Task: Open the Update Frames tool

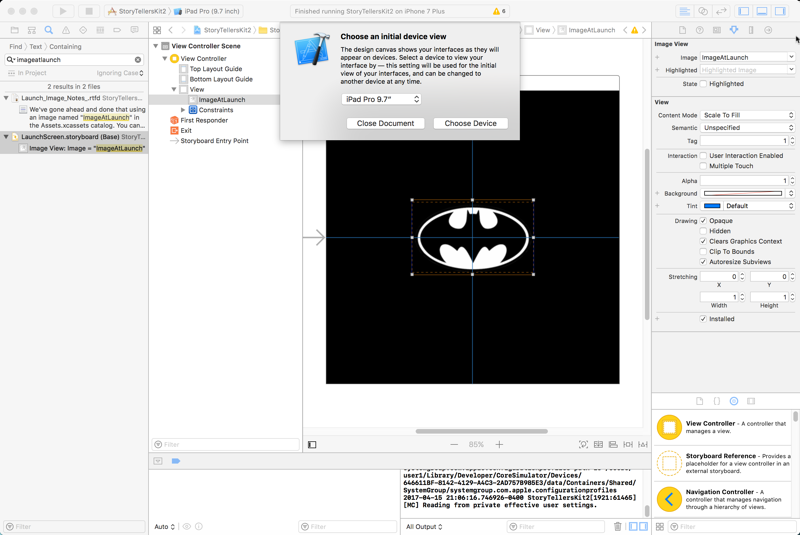Action: (x=583, y=445)
